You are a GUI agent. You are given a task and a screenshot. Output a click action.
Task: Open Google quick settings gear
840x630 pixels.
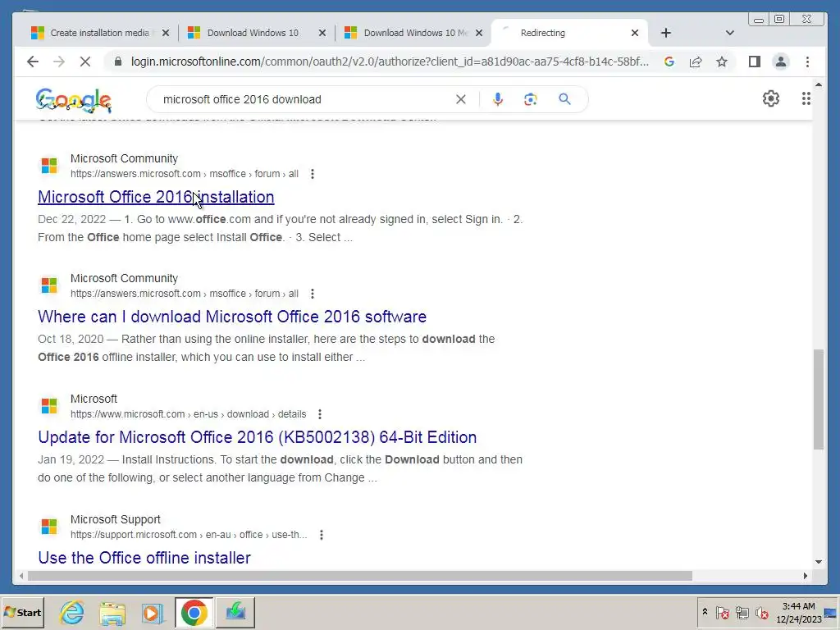pos(771,98)
